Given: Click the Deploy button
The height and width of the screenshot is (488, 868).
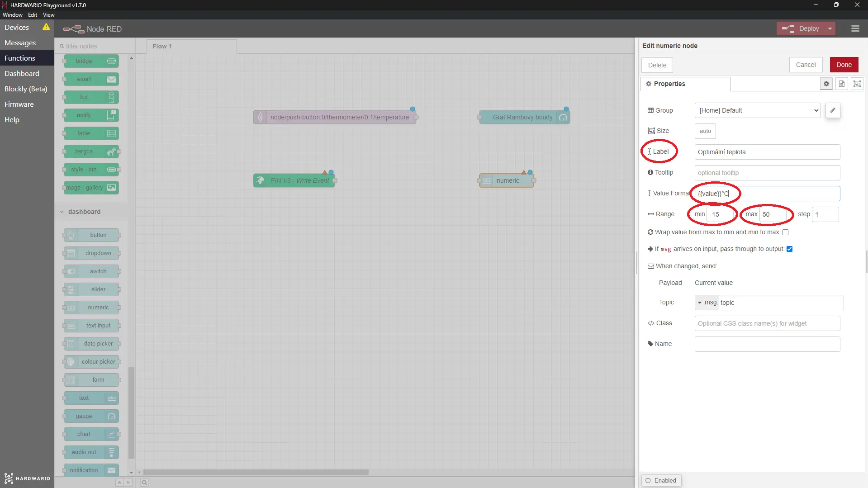Looking at the screenshot, I should pyautogui.click(x=801, y=28).
